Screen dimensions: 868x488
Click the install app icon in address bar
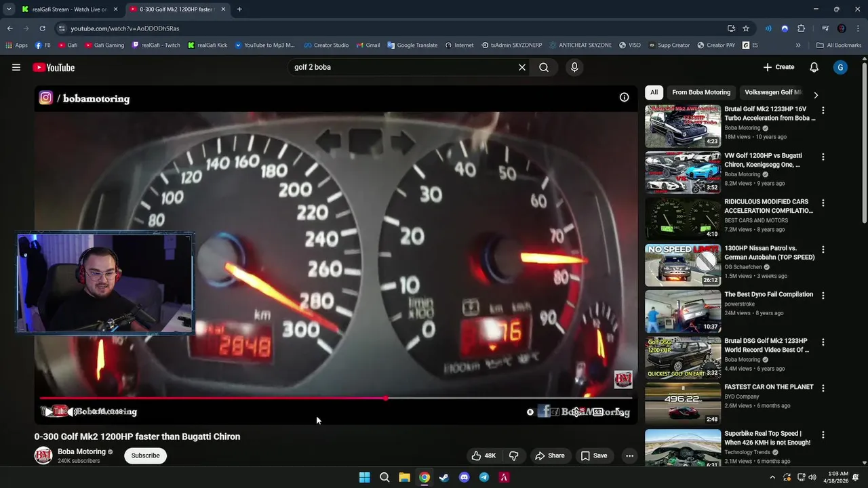click(731, 28)
